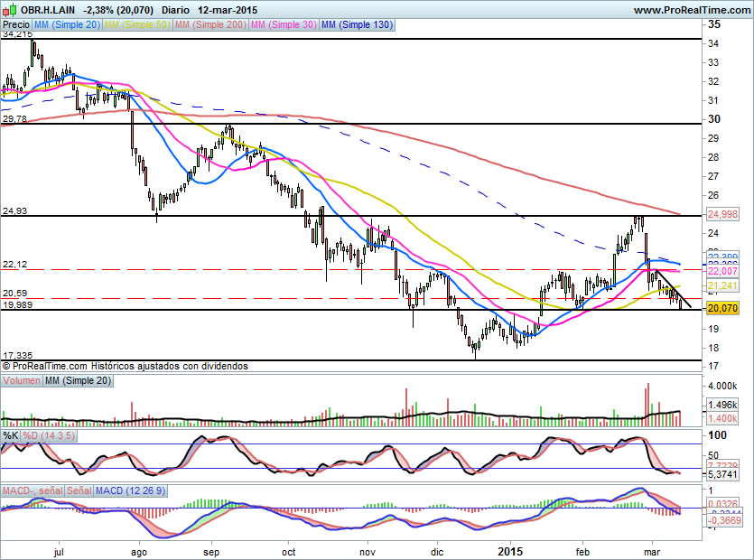Click the 24,93 horizontal resistance line label

[x=15, y=210]
